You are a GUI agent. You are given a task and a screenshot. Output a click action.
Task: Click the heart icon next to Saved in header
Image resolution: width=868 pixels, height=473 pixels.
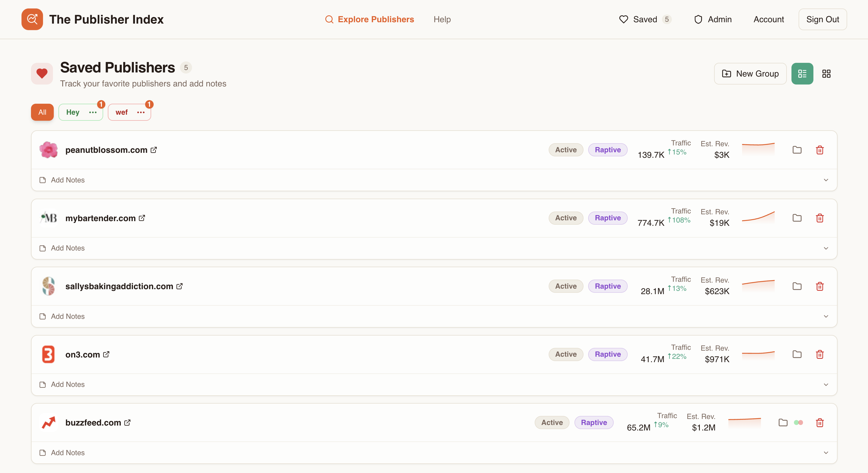click(624, 19)
